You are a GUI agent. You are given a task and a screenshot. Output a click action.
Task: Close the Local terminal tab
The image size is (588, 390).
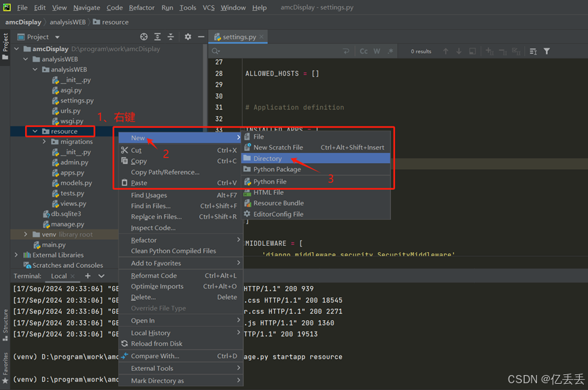pos(73,277)
